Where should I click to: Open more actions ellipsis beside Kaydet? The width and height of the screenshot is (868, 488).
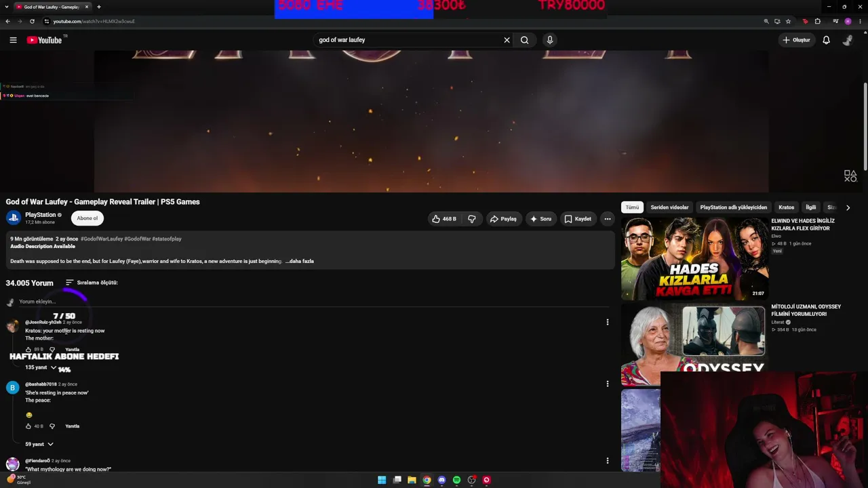coord(608,219)
